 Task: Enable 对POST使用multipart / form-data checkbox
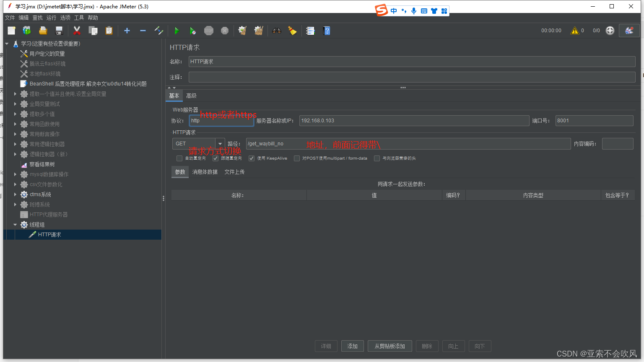pyautogui.click(x=297, y=158)
